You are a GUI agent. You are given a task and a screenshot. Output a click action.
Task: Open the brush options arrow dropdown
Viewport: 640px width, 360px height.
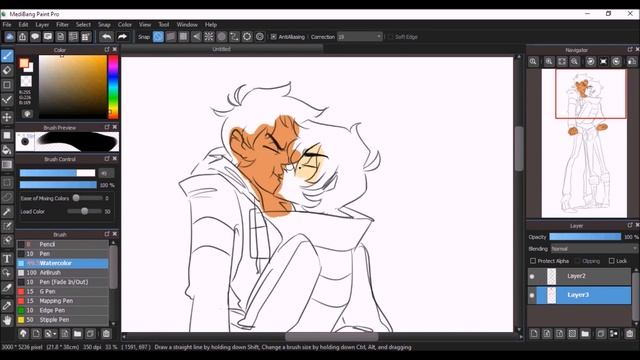[51, 334]
